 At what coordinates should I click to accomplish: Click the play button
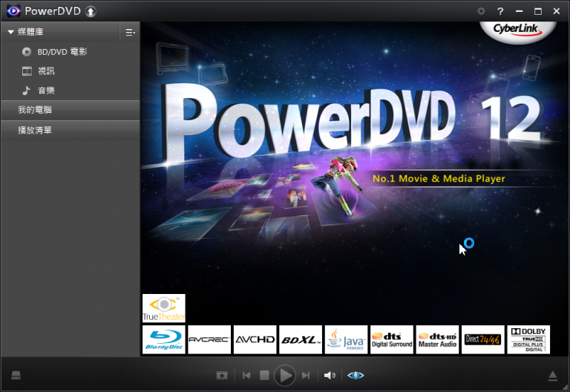pyautogui.click(x=285, y=375)
